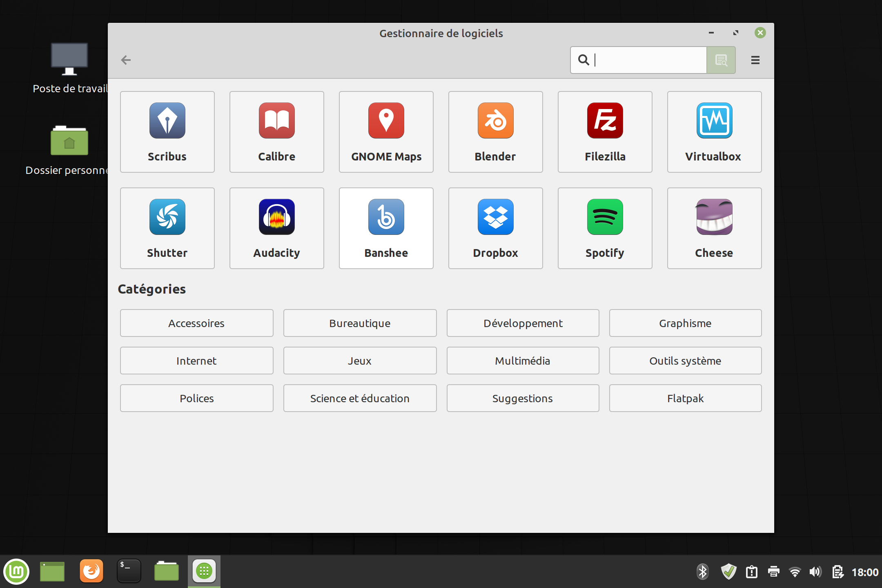Open the Filezilla app tile
The image size is (882, 588).
(x=605, y=132)
